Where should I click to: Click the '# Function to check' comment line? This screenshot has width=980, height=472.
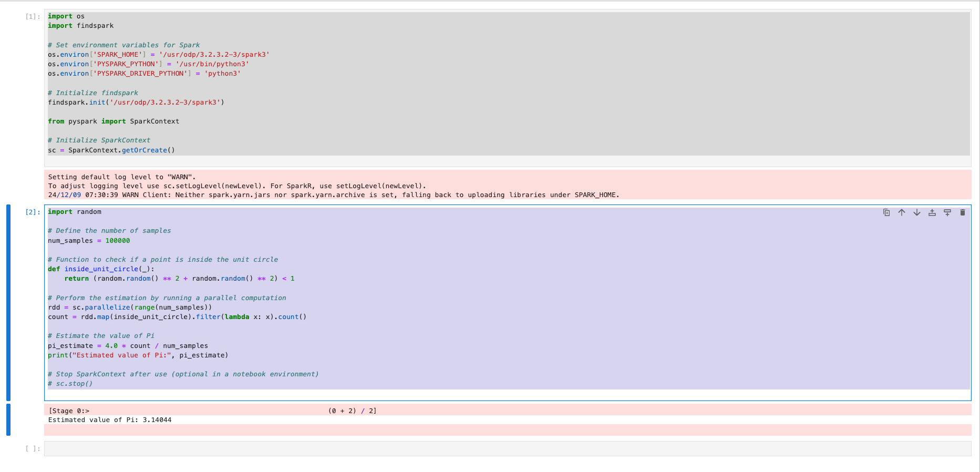coord(163,260)
